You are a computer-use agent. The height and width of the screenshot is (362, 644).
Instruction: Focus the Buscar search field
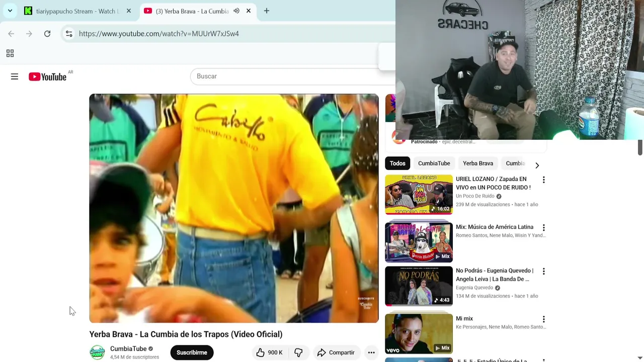pyautogui.click(x=292, y=76)
